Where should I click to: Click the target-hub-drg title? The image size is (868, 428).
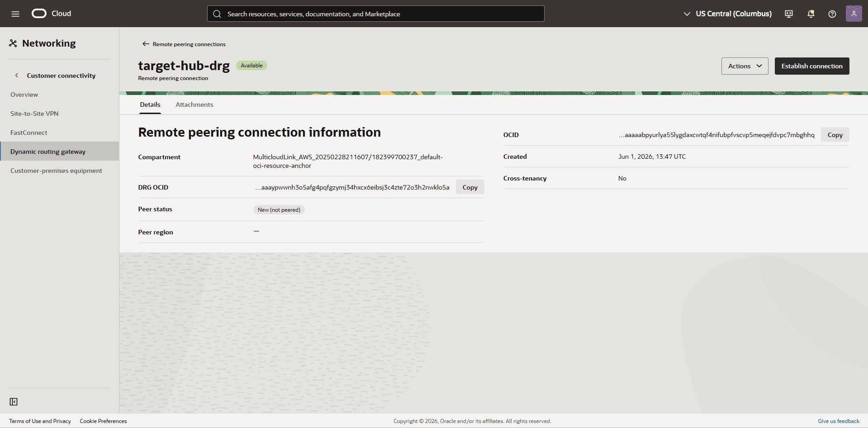(x=184, y=66)
